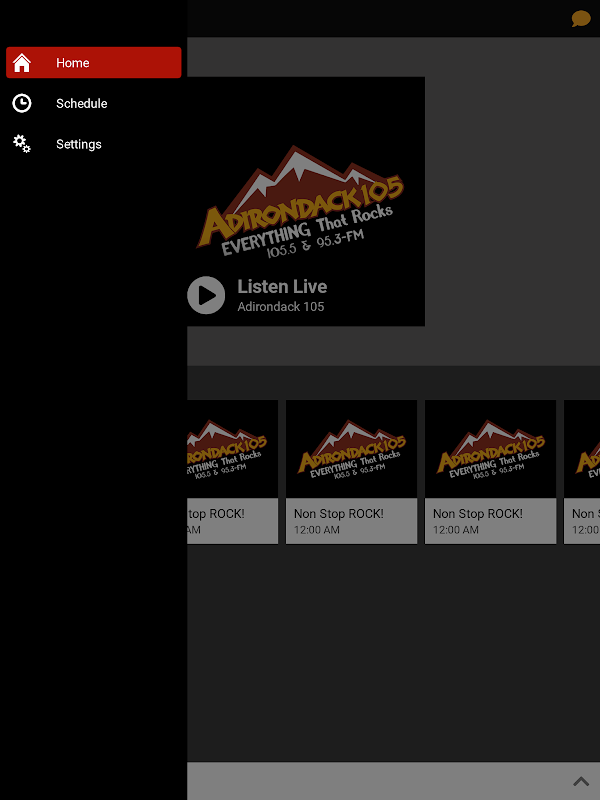
Task: Open the schedule card partly hidden by the drawer
Action: (x=233, y=472)
